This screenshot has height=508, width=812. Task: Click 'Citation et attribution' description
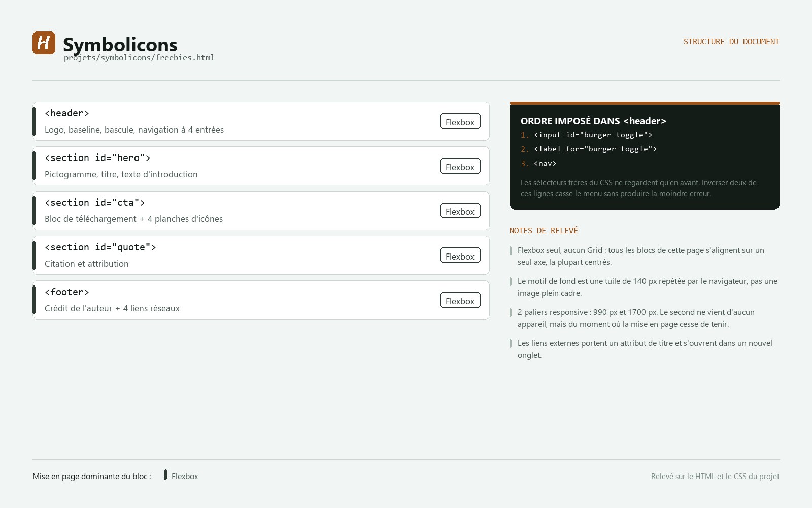[x=86, y=264]
